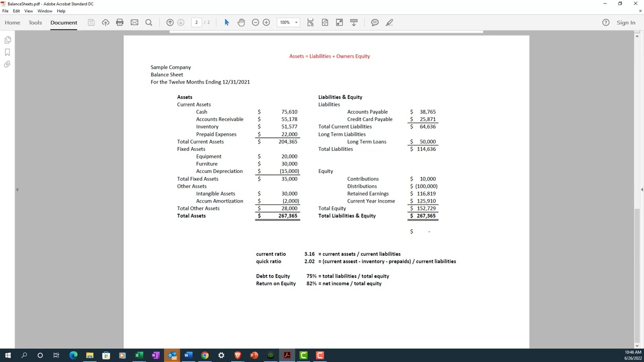Enter full screen mode icon

point(340,23)
